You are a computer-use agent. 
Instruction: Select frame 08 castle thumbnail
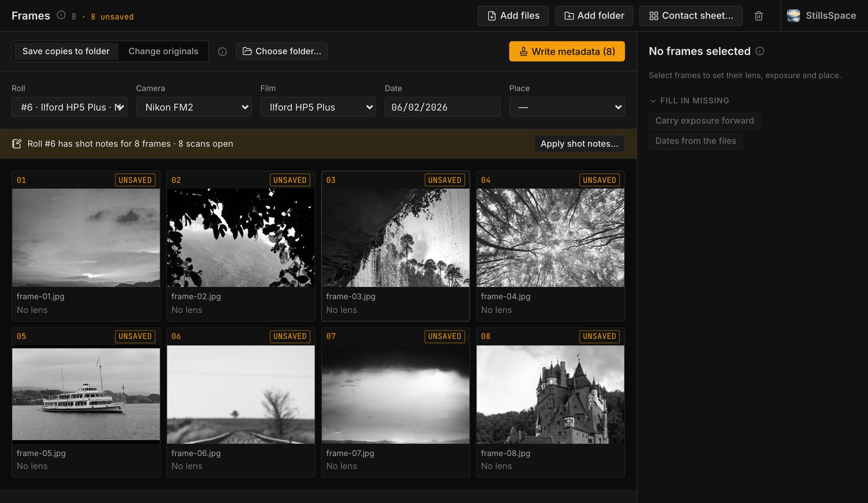coord(550,394)
